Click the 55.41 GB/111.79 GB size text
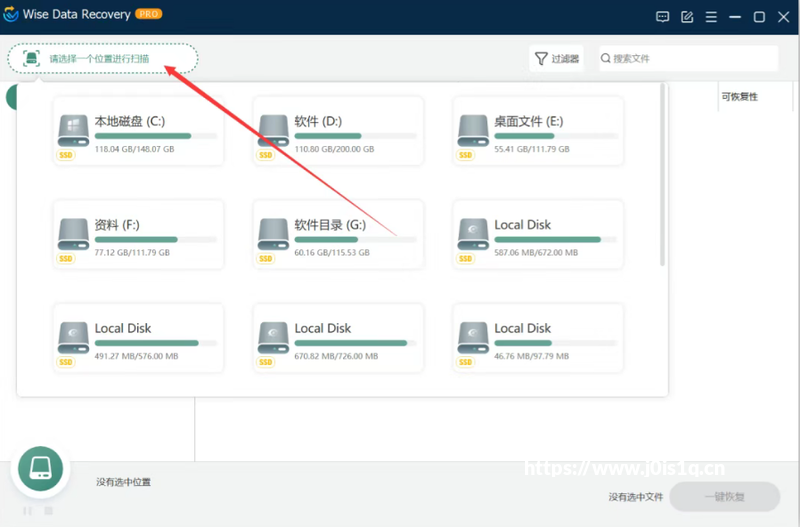This screenshot has width=800, height=527. pos(532,149)
